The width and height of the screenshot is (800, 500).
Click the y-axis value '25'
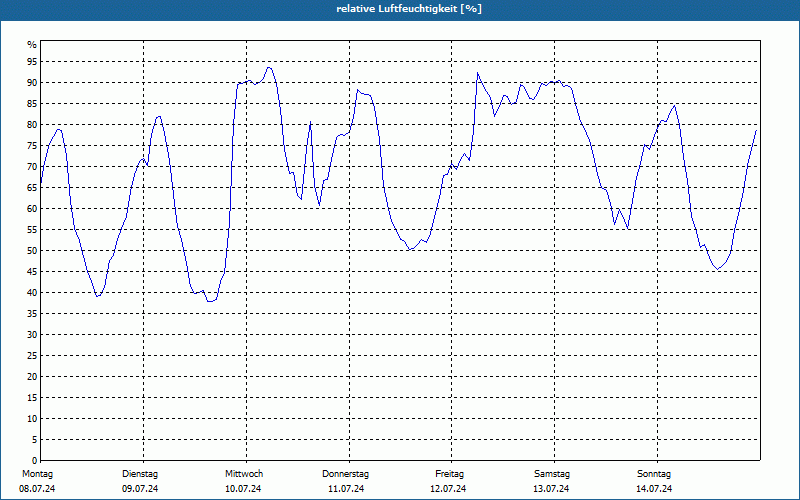[x=32, y=356]
